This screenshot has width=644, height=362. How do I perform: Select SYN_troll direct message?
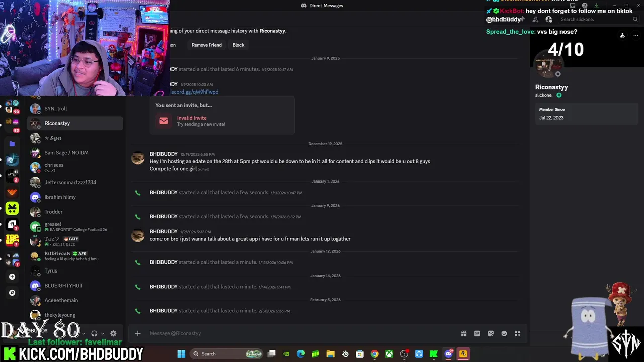(75, 109)
